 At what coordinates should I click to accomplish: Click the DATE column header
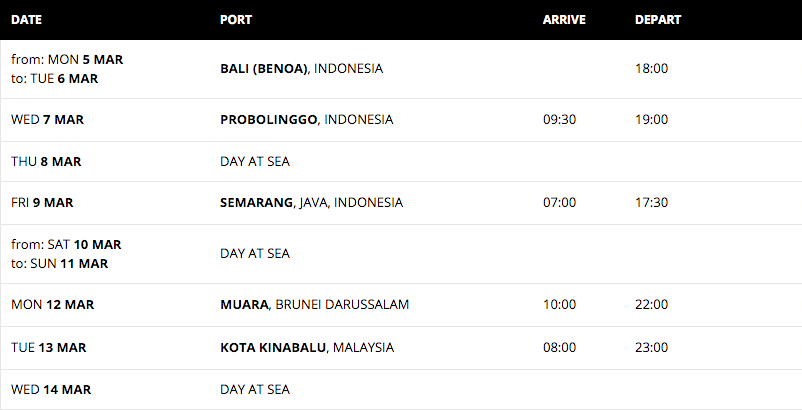point(27,20)
